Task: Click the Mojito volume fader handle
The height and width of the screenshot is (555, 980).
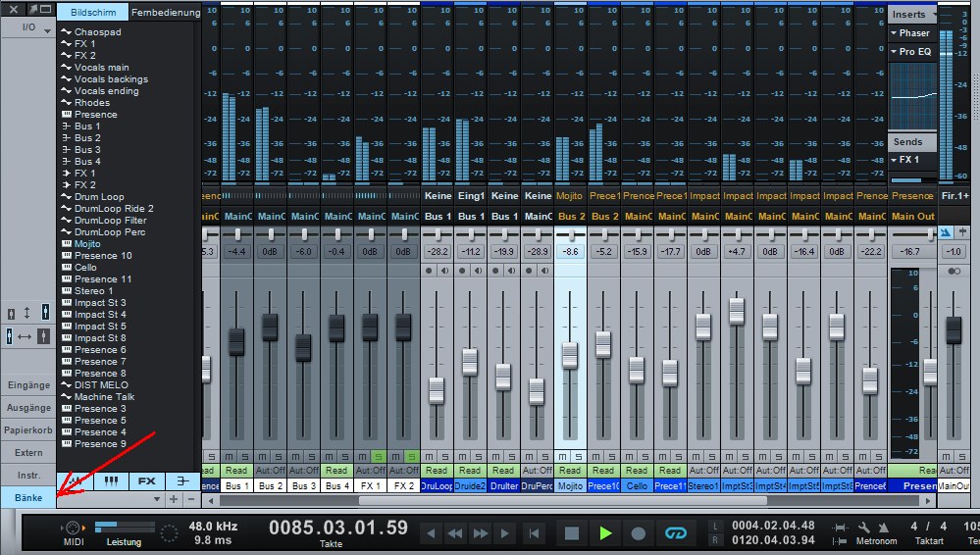Action: pyautogui.click(x=569, y=356)
